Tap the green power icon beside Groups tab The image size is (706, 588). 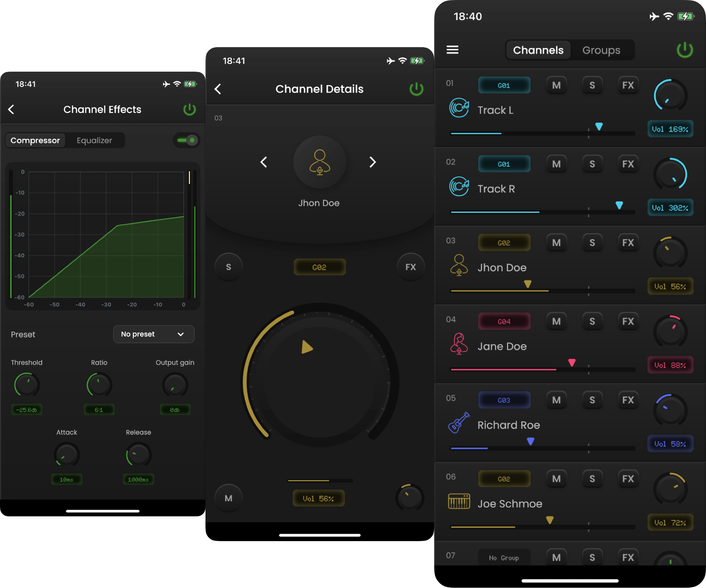pos(684,50)
